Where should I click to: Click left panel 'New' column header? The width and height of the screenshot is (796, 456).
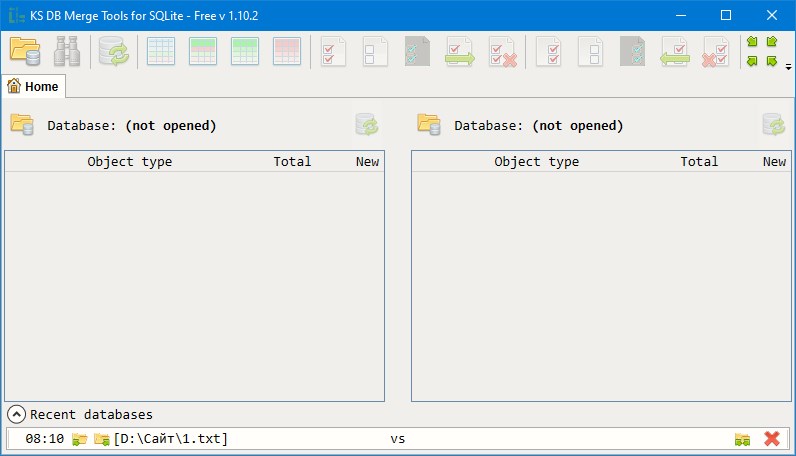point(367,161)
